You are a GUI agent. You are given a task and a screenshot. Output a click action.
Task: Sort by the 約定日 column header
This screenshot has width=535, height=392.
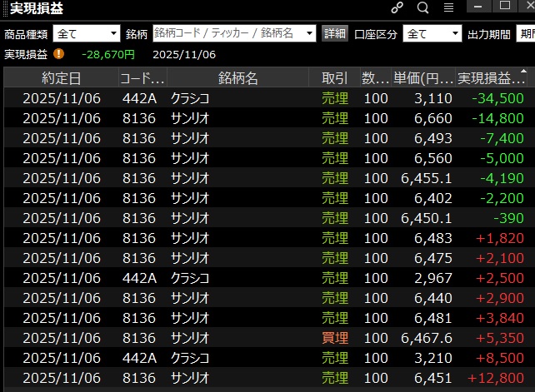(x=62, y=78)
